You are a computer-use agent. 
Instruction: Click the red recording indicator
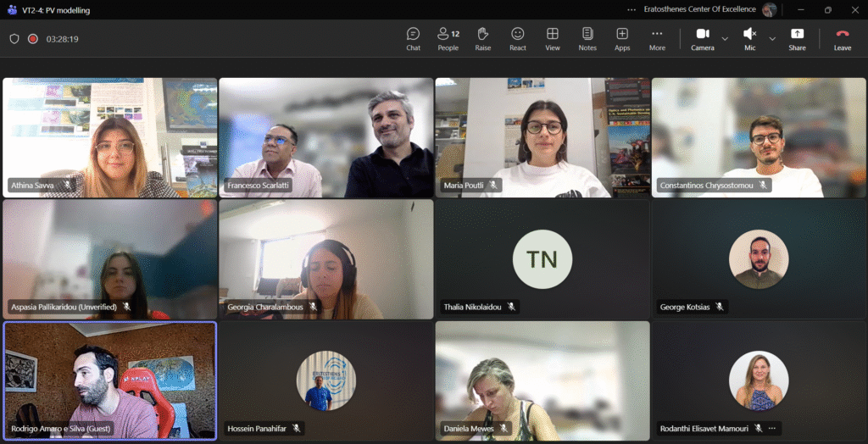33,39
